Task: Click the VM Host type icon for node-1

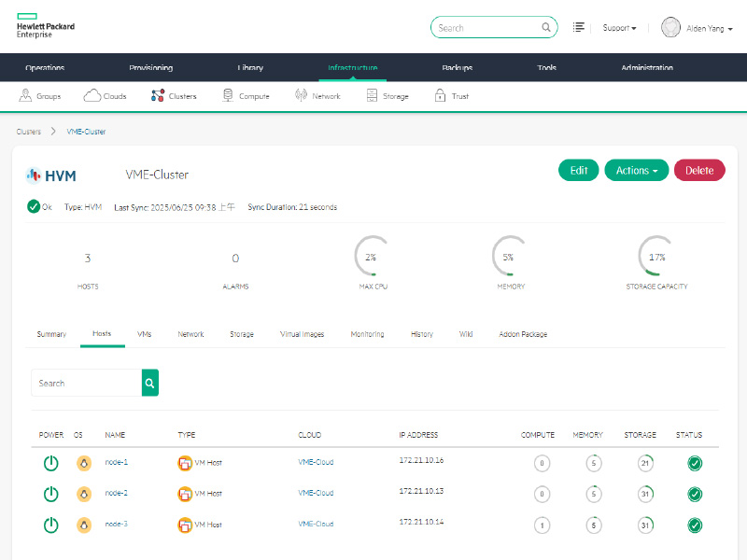Action: [185, 463]
